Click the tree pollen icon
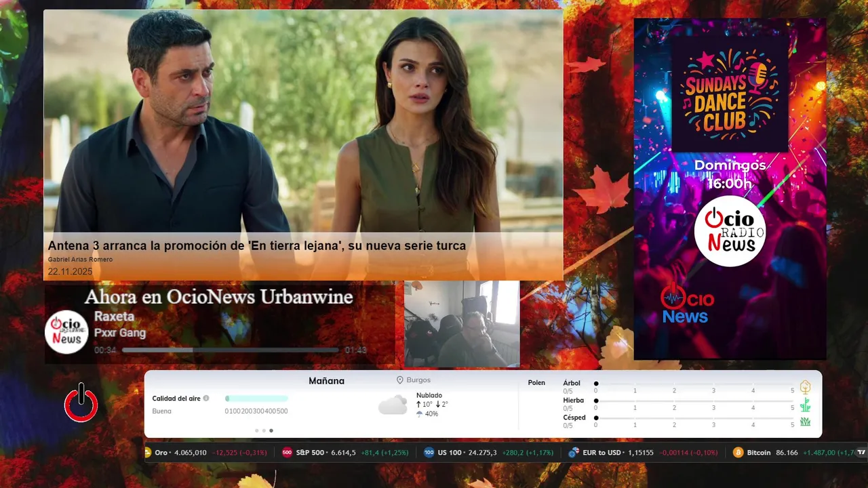 coord(805,387)
